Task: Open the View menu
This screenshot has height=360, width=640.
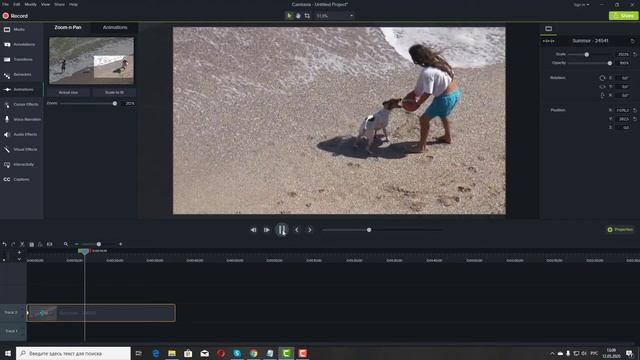Action: 45,4
